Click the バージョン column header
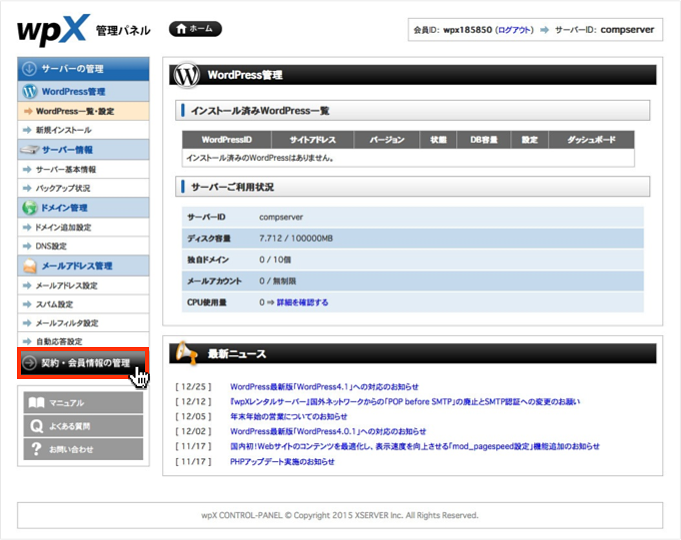This screenshot has width=681, height=540. coord(387,140)
